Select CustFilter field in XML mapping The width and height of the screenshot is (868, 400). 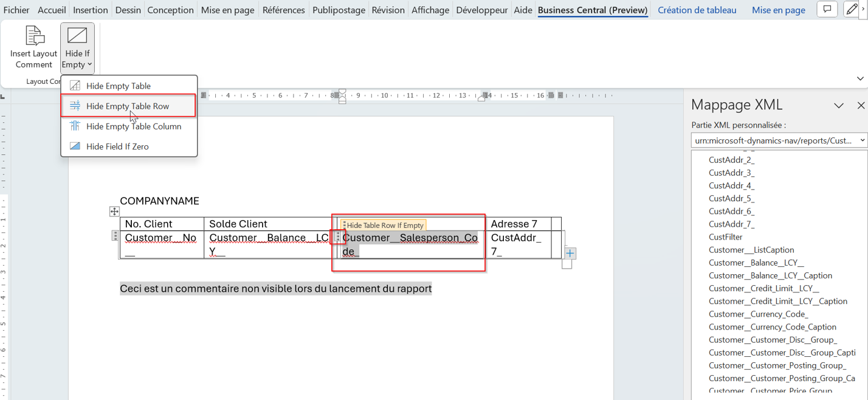(x=725, y=237)
